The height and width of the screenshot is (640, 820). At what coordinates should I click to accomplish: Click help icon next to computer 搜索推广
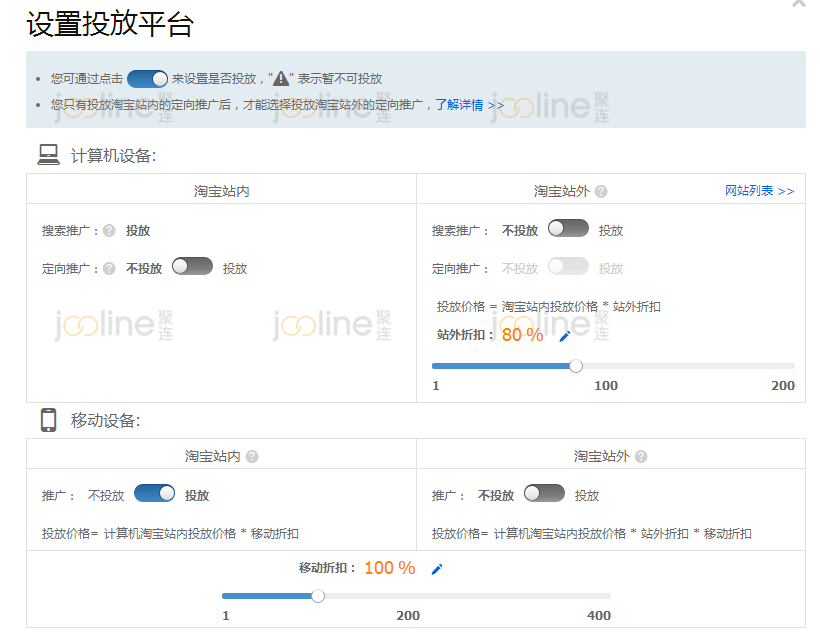[109, 231]
